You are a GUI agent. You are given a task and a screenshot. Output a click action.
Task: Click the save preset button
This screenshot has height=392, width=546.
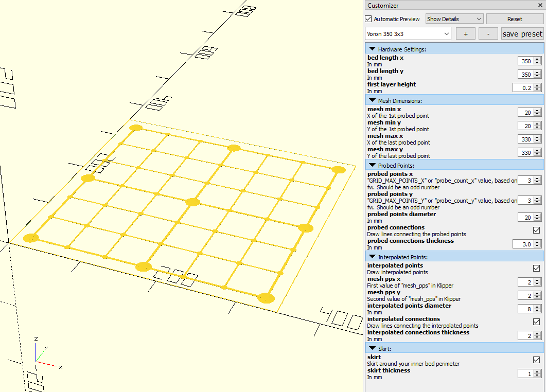point(522,33)
